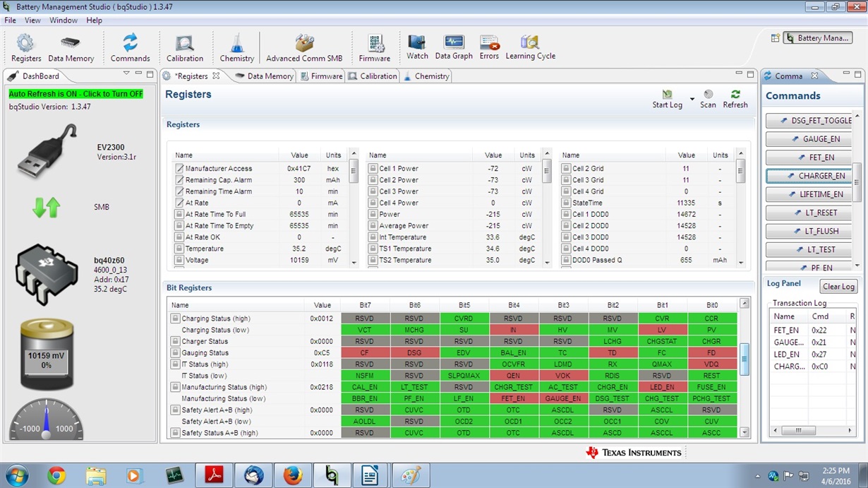868x488 pixels.
Task: Select the Remaining Cap. Alarm value 300
Action: coord(299,180)
